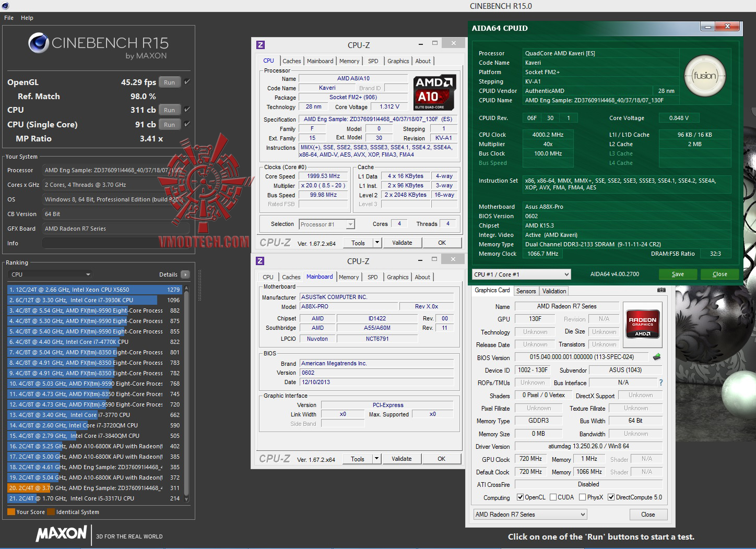Image resolution: width=756 pixels, height=549 pixels.
Task: Open the CPU ranking type dropdown
Action: click(x=51, y=274)
